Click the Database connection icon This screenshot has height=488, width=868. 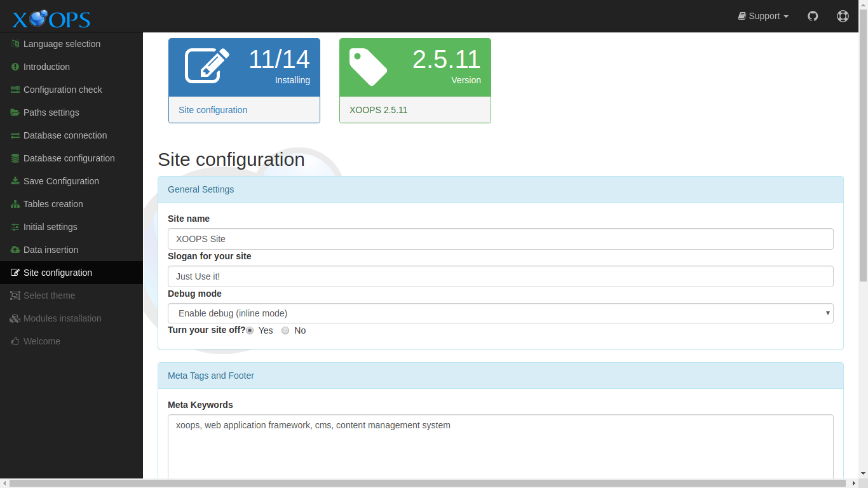[14, 135]
